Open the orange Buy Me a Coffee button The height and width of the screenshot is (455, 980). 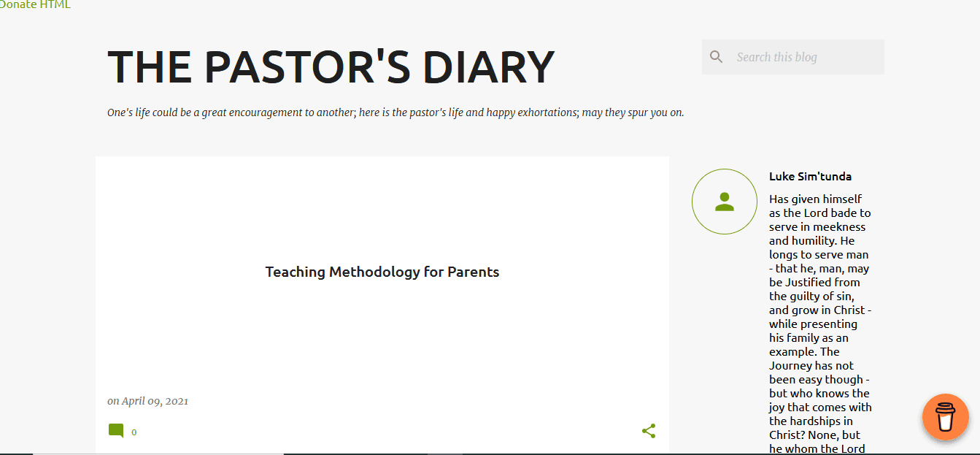point(945,417)
